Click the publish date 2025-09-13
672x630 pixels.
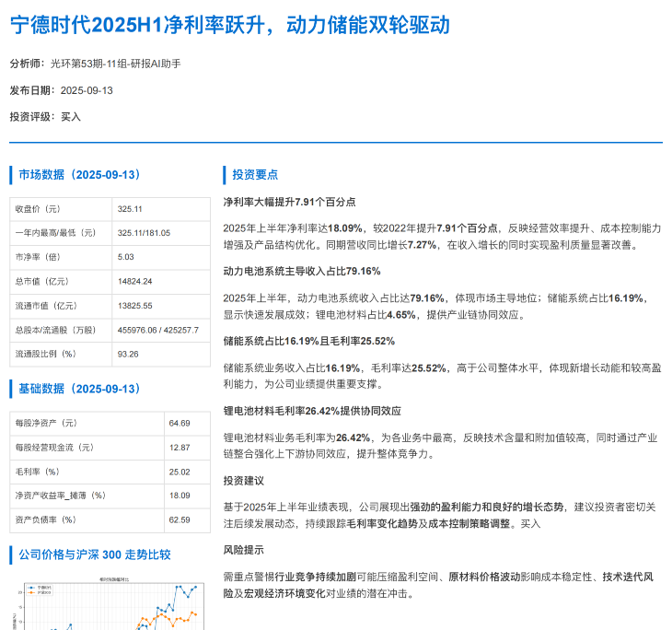(87, 90)
